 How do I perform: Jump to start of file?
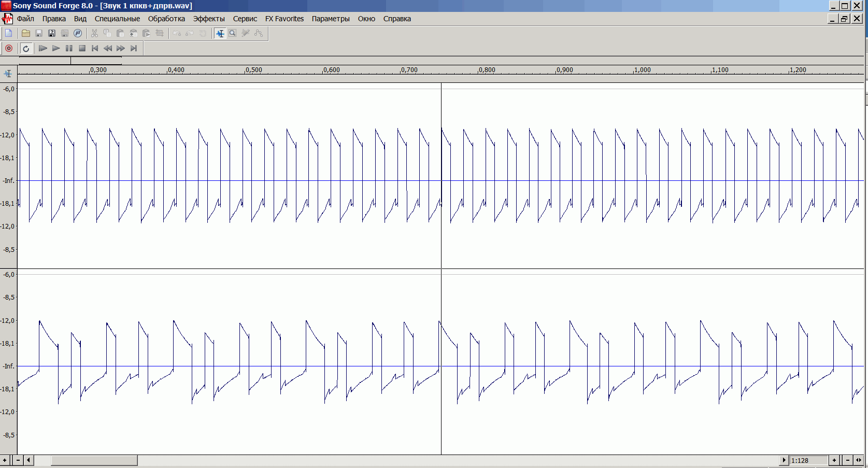pos(95,48)
